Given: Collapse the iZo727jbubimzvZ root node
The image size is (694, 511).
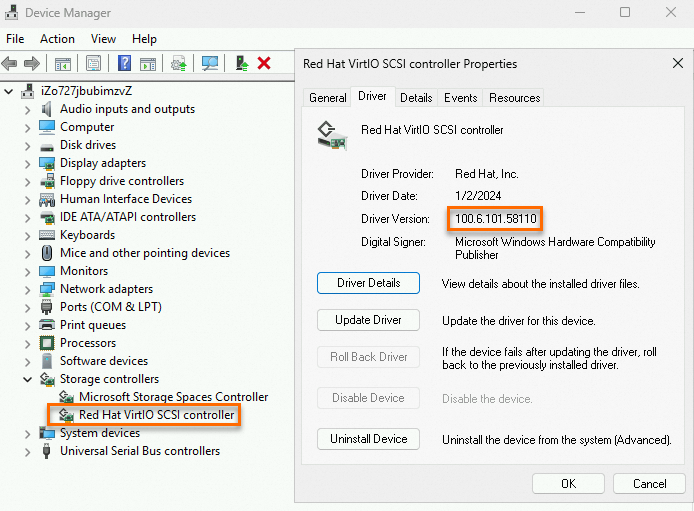Looking at the screenshot, I should [9, 92].
